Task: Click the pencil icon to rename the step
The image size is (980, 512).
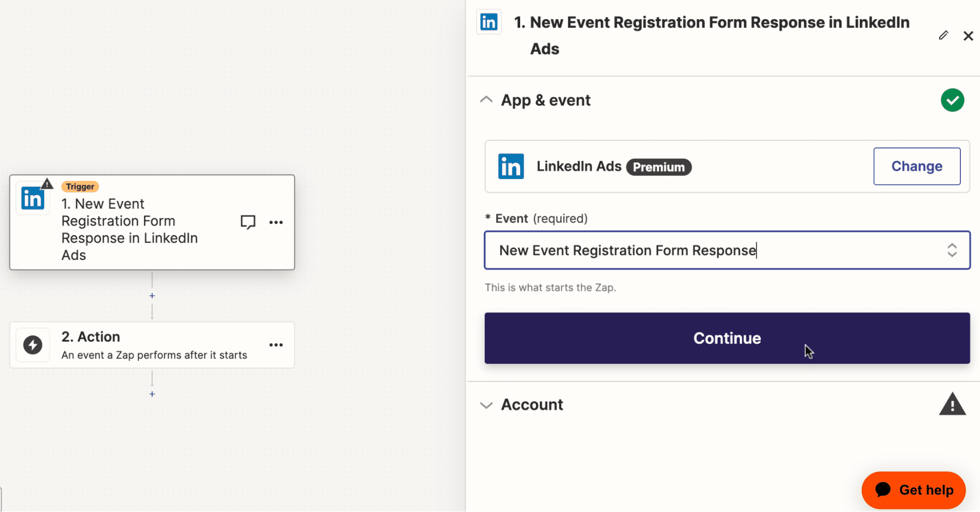Action: [944, 35]
